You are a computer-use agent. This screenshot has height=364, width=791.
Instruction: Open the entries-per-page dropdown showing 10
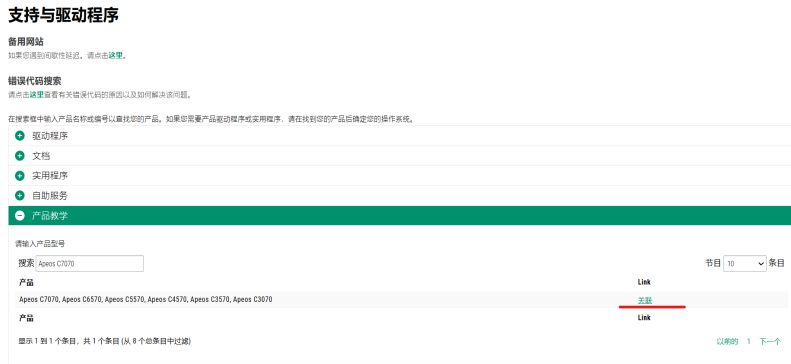(745, 263)
